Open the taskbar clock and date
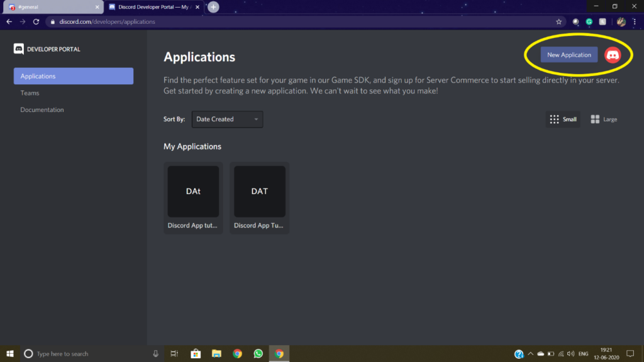Viewport: 644px width, 362px height. point(606,353)
